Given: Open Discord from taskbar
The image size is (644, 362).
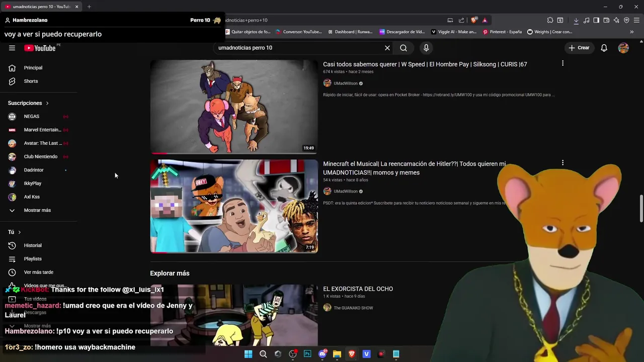Looking at the screenshot, I should pos(323,354).
